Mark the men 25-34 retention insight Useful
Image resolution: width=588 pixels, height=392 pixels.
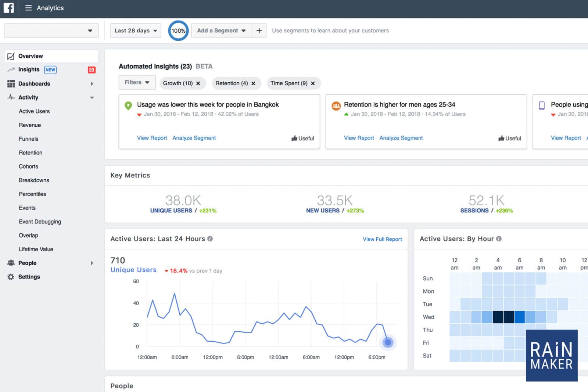pos(510,138)
